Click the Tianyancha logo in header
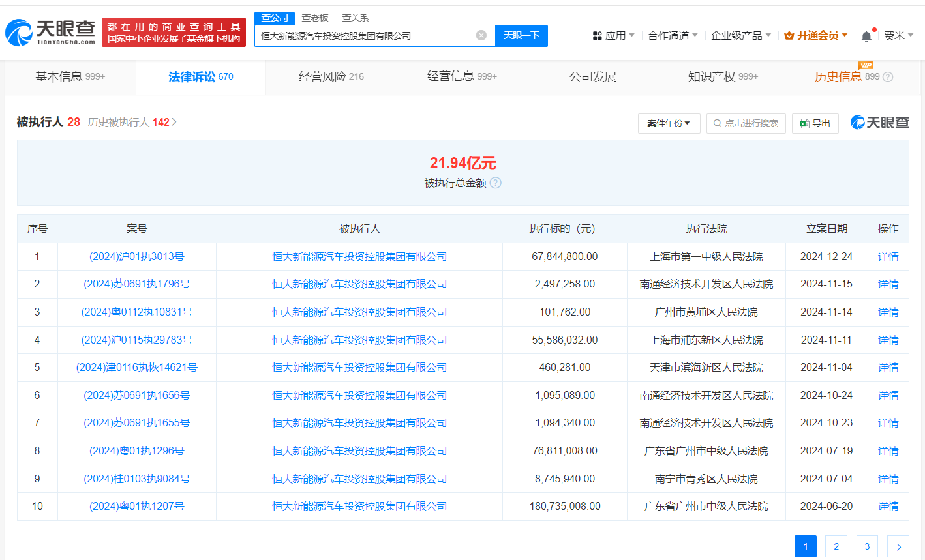Screen dimensions: 925x560 50,32
